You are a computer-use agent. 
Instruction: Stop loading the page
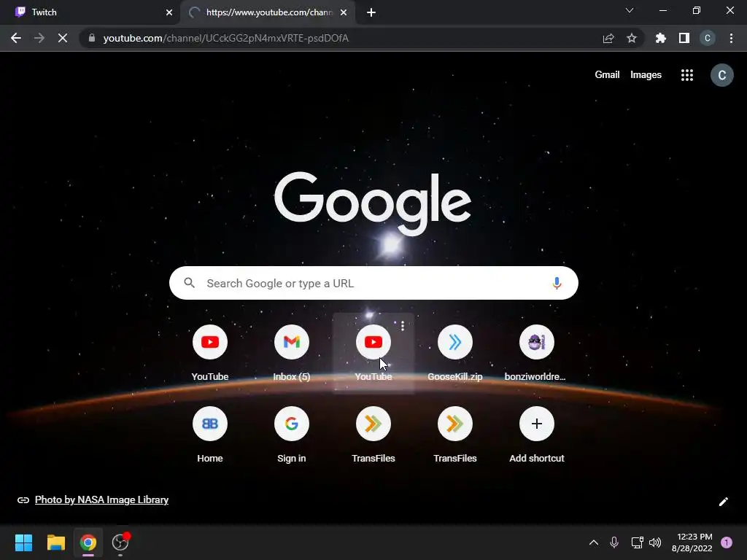pyautogui.click(x=63, y=38)
